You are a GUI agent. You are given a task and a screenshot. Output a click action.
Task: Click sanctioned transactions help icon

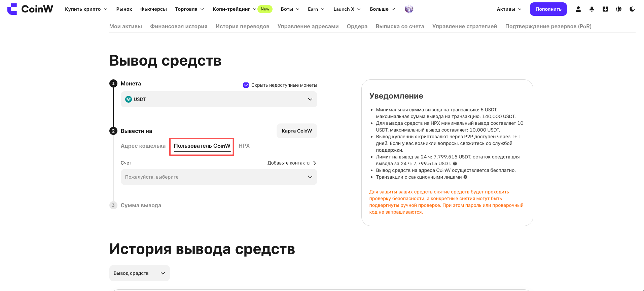tap(465, 177)
